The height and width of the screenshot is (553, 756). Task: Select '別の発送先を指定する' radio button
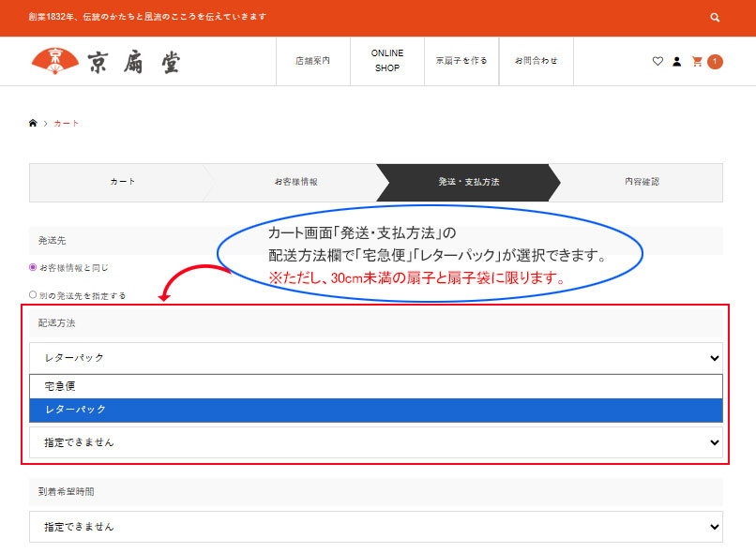tap(34, 294)
